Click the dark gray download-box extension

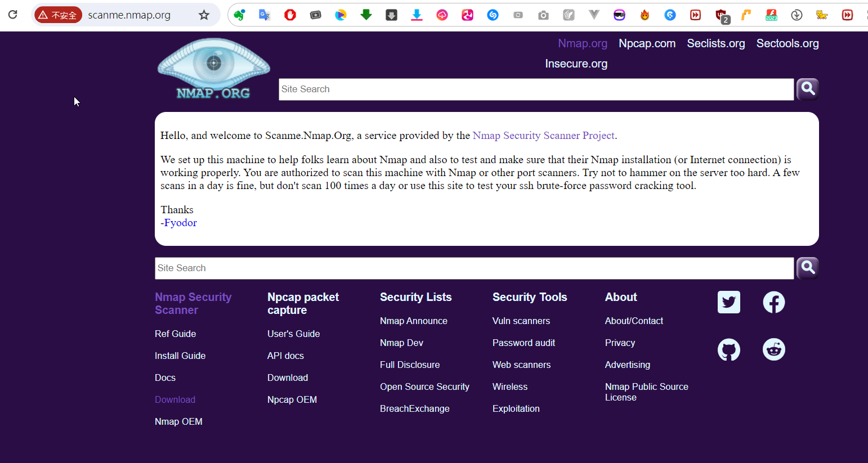click(391, 15)
